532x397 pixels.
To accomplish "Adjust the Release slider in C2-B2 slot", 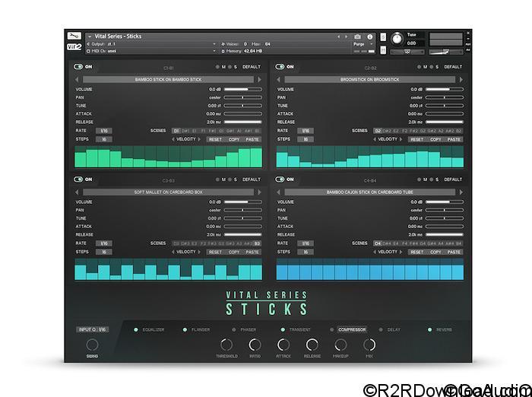I will (445, 122).
